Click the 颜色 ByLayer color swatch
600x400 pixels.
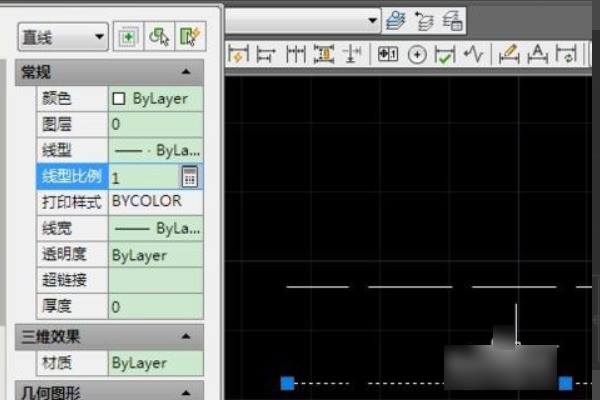coord(119,98)
